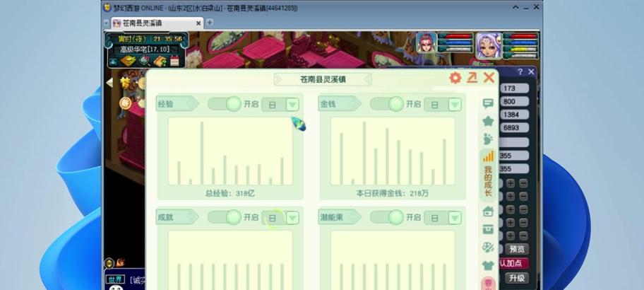Open the paint palette icon in the sidebar
This screenshot has width=644, height=290.
488,248
